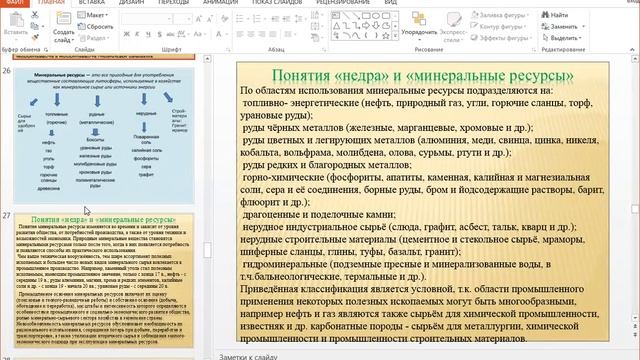This screenshot has height=360, width=640.
Task: Click the Format Painter brush icon
Action: click(35, 38)
